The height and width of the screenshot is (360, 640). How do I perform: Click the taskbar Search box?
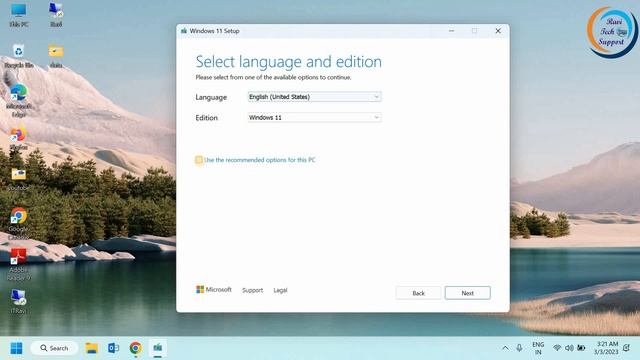point(54,348)
